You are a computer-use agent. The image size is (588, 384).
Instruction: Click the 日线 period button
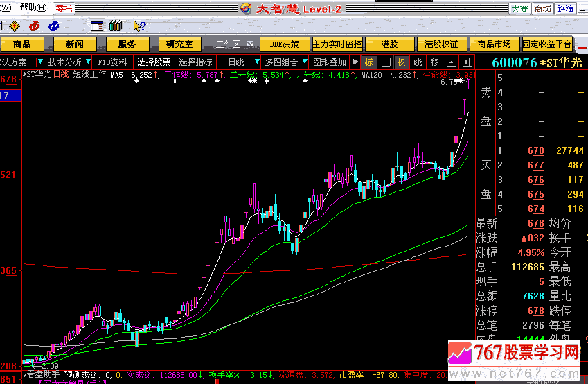click(x=236, y=62)
